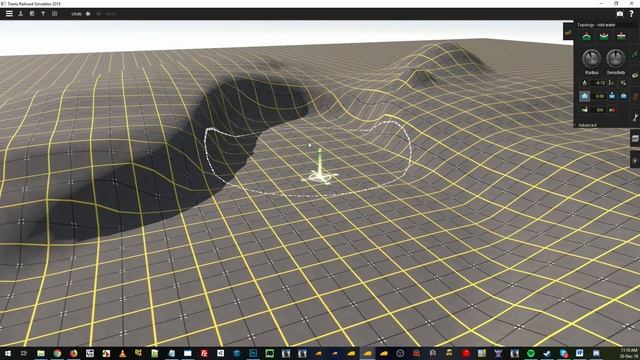Open Word from the taskbar
This screenshot has width=640, height=360.
[580, 353]
